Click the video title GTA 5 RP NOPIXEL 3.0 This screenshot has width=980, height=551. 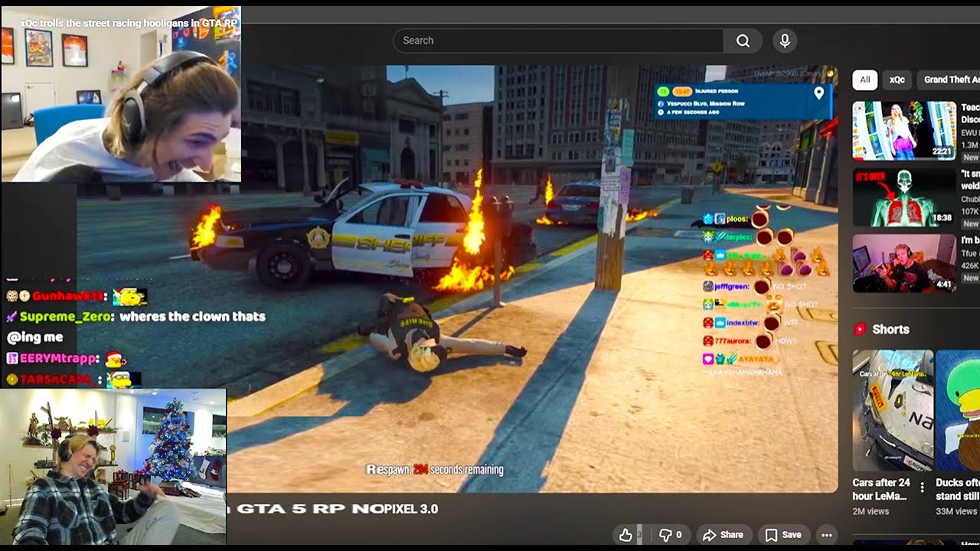(337, 509)
